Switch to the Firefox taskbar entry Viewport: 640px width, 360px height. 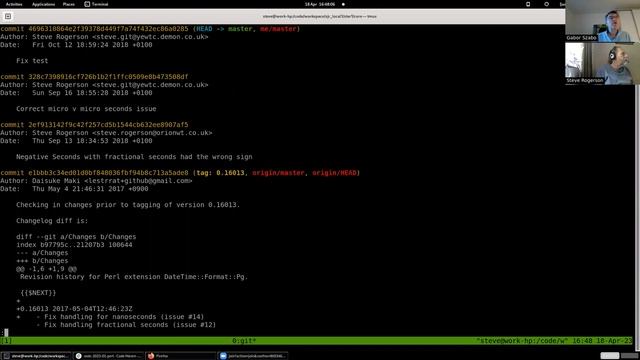[181, 356]
